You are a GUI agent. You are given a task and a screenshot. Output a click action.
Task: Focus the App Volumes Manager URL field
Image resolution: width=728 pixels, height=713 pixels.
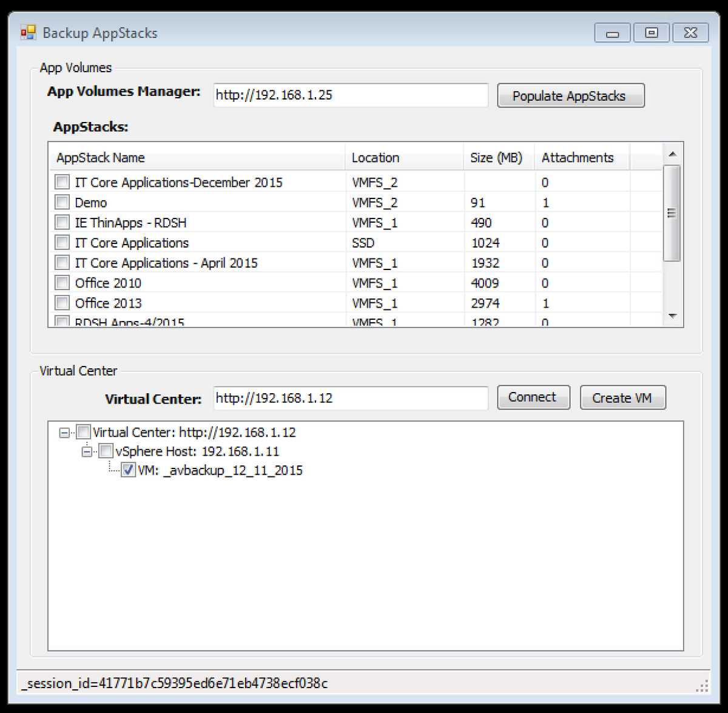pyautogui.click(x=351, y=95)
